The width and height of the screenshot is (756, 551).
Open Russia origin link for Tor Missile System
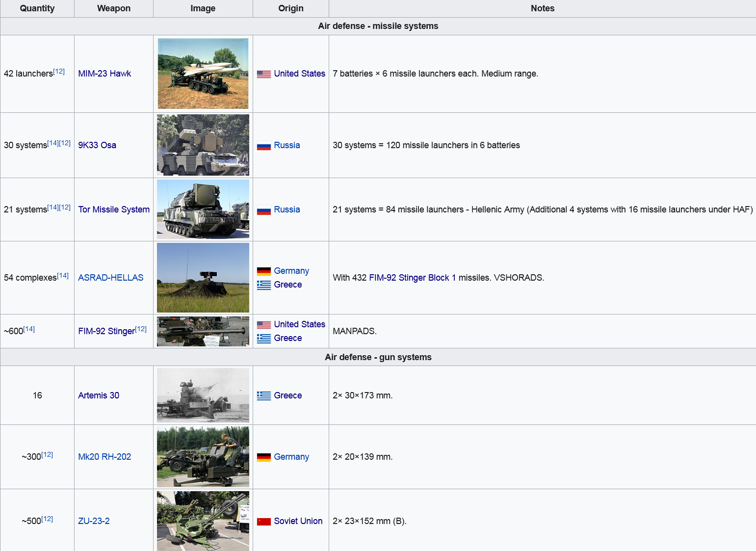(287, 210)
